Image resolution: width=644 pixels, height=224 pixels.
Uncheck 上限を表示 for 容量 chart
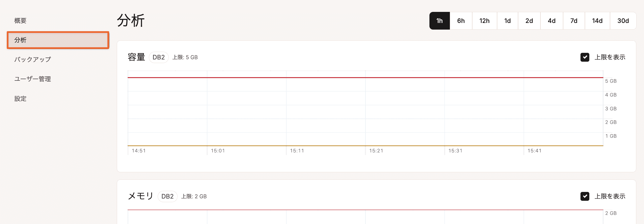[x=585, y=57]
